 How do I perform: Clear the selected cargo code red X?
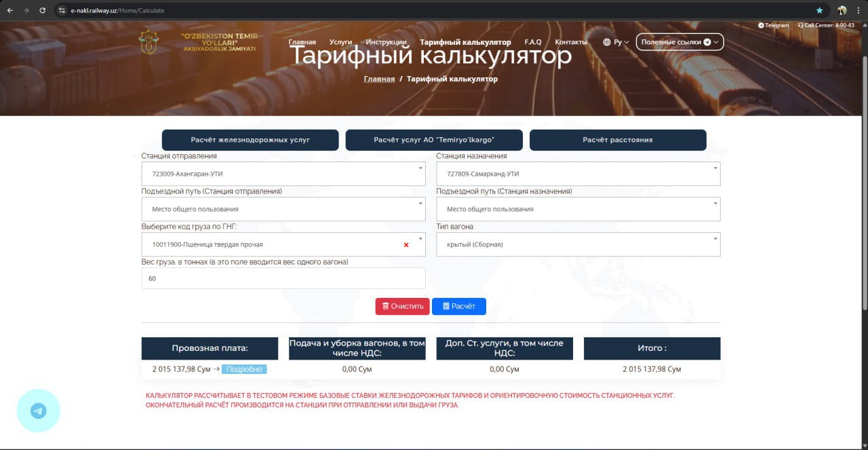click(406, 244)
